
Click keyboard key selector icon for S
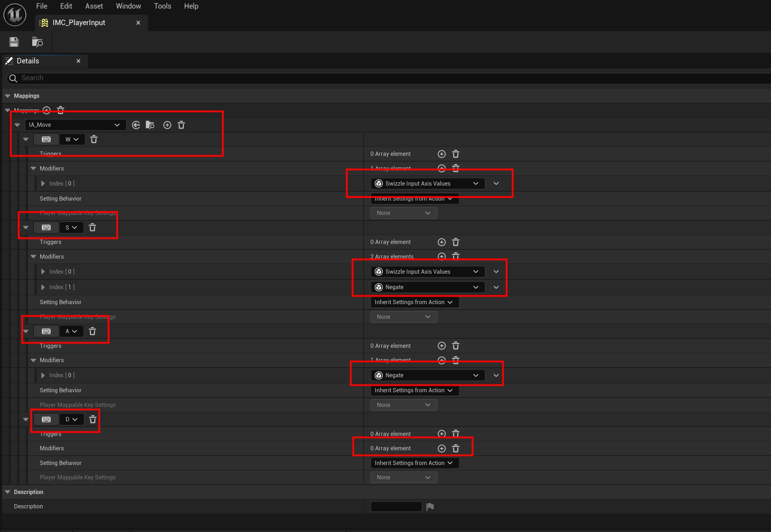click(46, 227)
